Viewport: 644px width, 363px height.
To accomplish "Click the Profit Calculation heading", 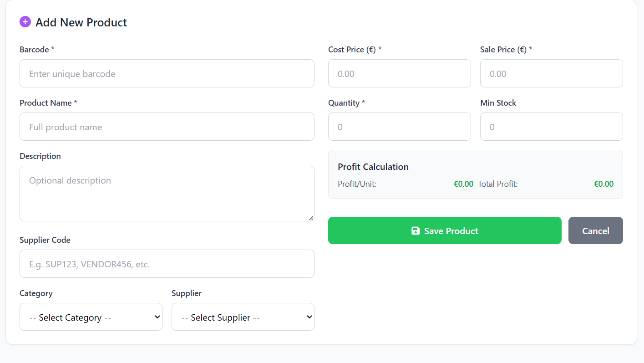I will (x=373, y=167).
